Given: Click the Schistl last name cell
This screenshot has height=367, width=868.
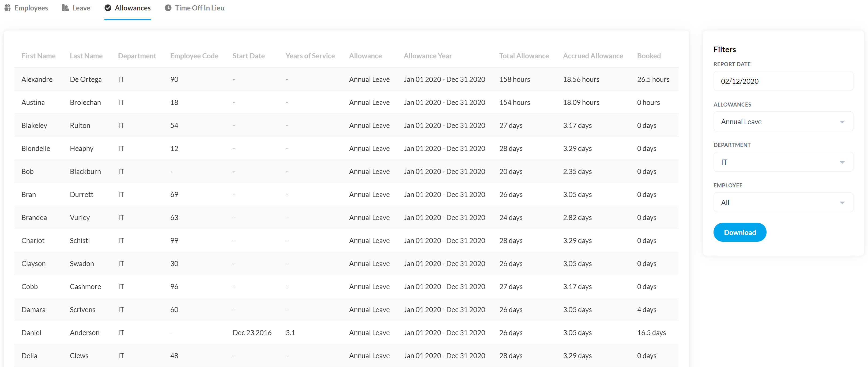Looking at the screenshot, I should [x=80, y=241].
